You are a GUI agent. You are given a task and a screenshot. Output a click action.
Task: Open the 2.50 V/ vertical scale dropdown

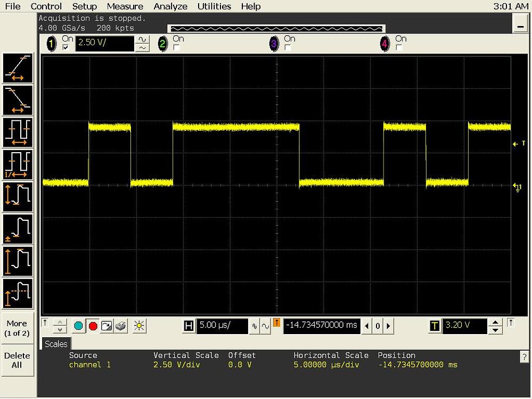104,44
